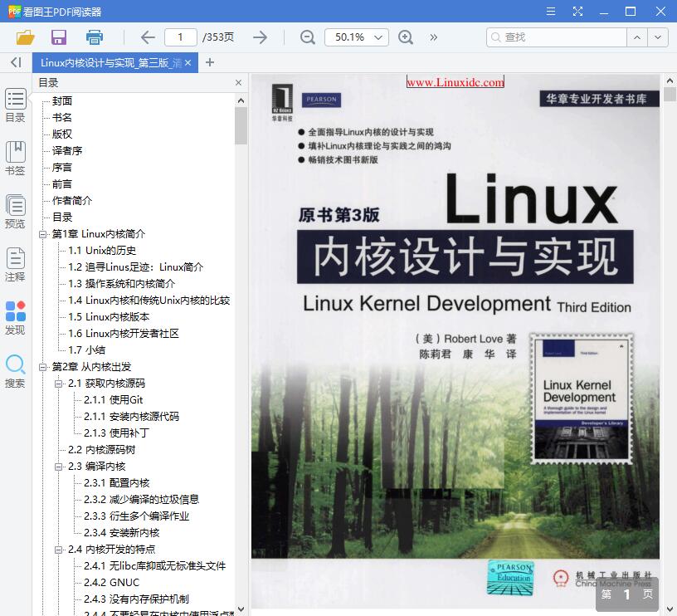677x616 pixels.
Task: Open the 目录 sidebar panel
Action: [15, 105]
